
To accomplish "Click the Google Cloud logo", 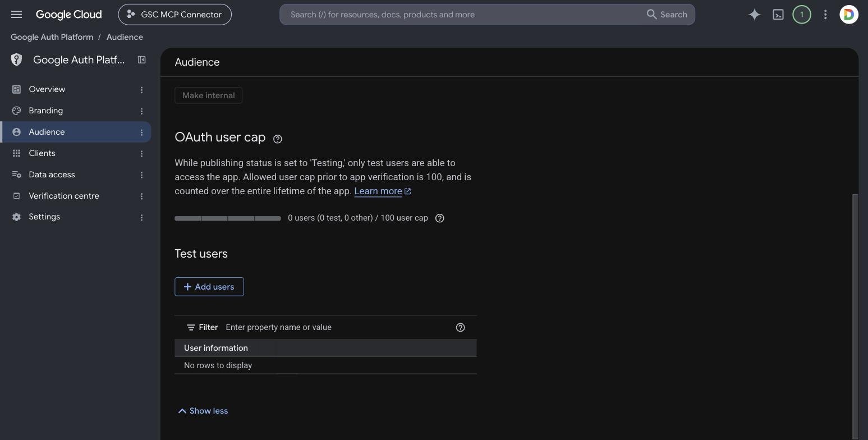I will [68, 15].
